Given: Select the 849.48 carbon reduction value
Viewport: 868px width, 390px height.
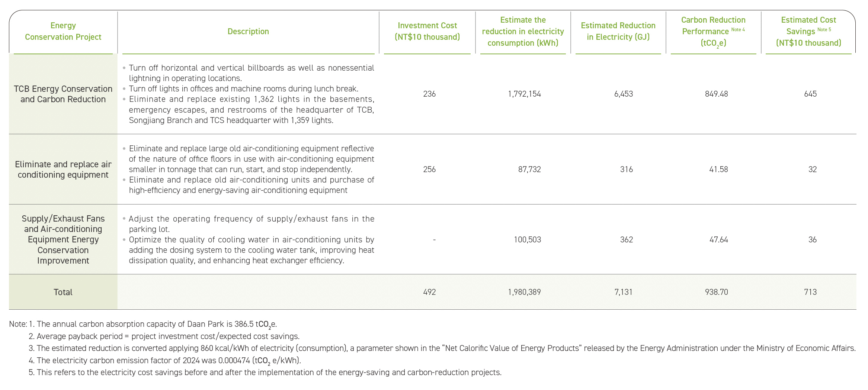Looking at the screenshot, I should tap(716, 94).
